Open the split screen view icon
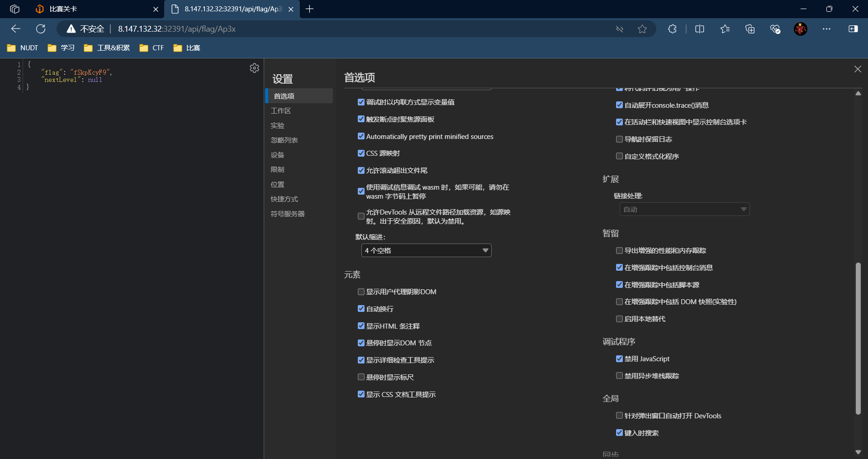The width and height of the screenshot is (868, 459). tap(699, 29)
